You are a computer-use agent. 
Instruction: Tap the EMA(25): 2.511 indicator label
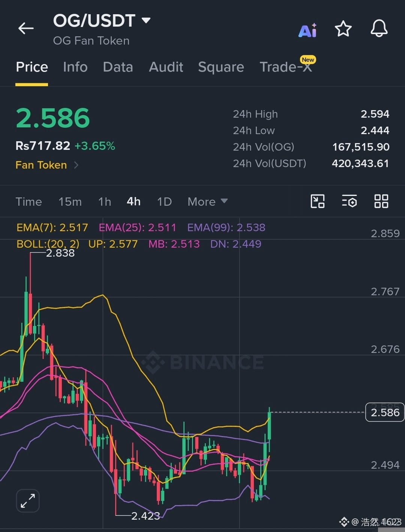(137, 227)
